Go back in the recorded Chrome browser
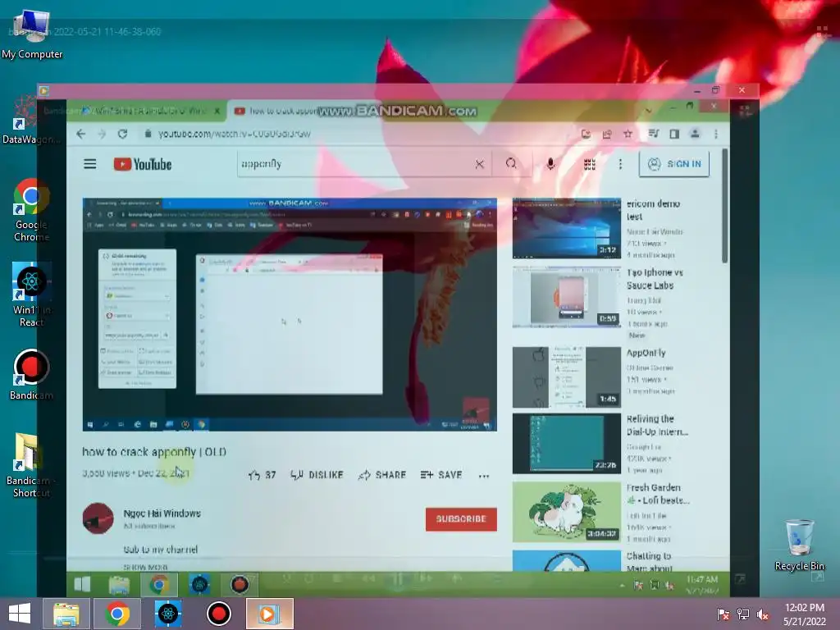This screenshot has height=630, width=840. click(81, 134)
